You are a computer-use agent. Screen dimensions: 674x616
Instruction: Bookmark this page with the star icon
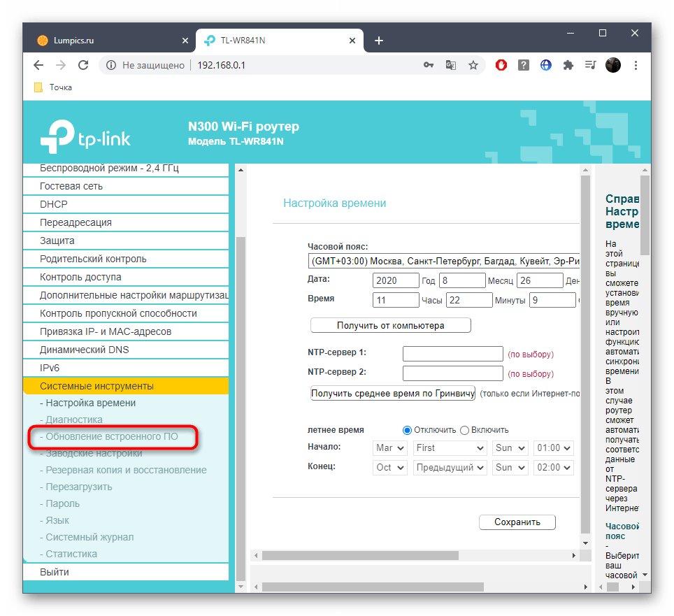473,65
